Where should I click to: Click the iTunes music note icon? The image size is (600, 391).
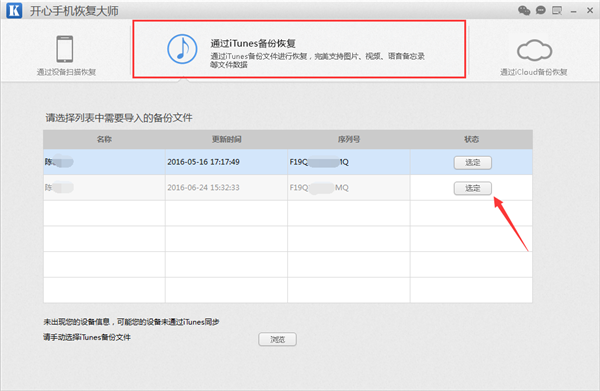(x=182, y=49)
